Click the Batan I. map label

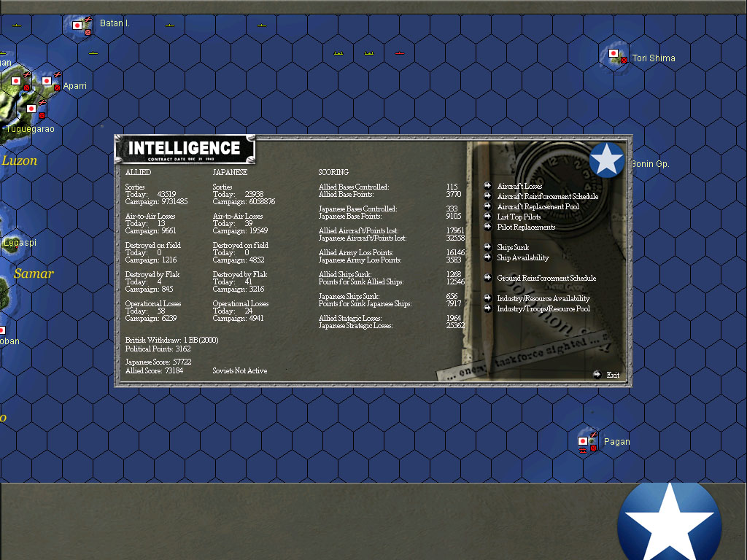pos(115,23)
